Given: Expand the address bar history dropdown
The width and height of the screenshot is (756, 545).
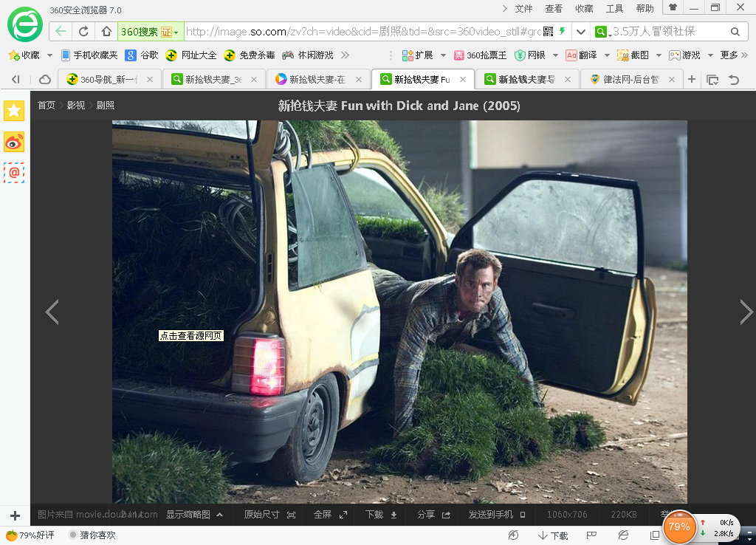Looking at the screenshot, I should tap(581, 32).
